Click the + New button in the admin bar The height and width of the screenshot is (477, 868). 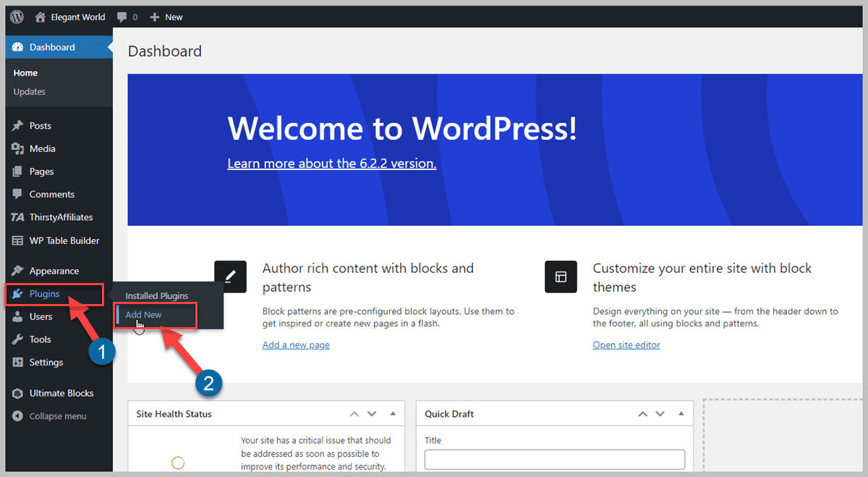tap(166, 16)
